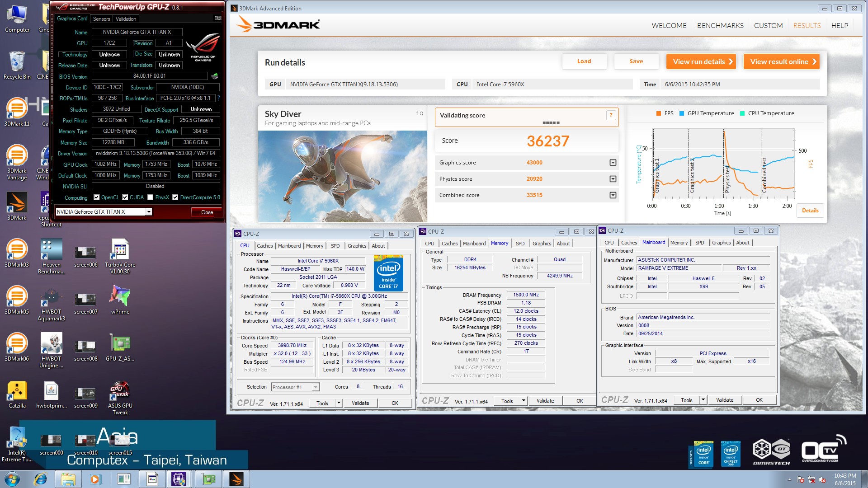Image resolution: width=868 pixels, height=488 pixels.
Task: Open the Tools dropdown in the CPU-Z Mainboard window
Action: point(703,400)
